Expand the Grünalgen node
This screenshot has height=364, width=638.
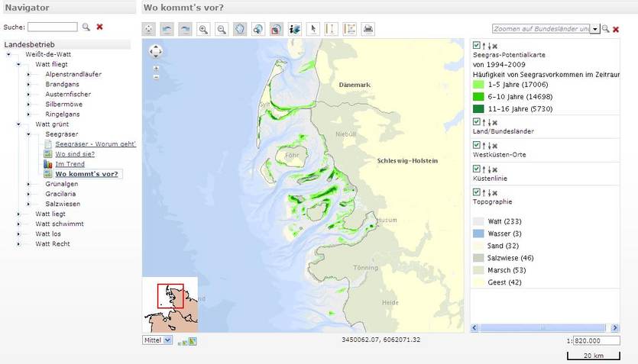[x=28, y=184]
